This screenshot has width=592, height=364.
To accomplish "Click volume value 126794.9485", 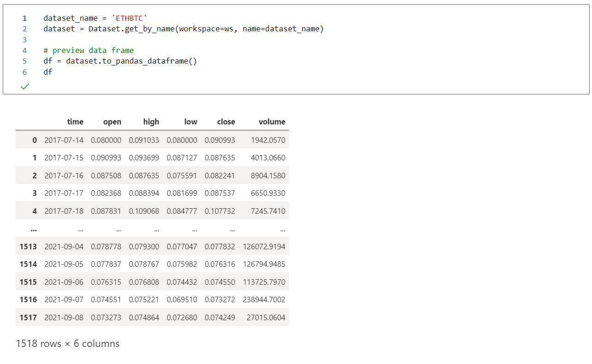I will 264,264.
